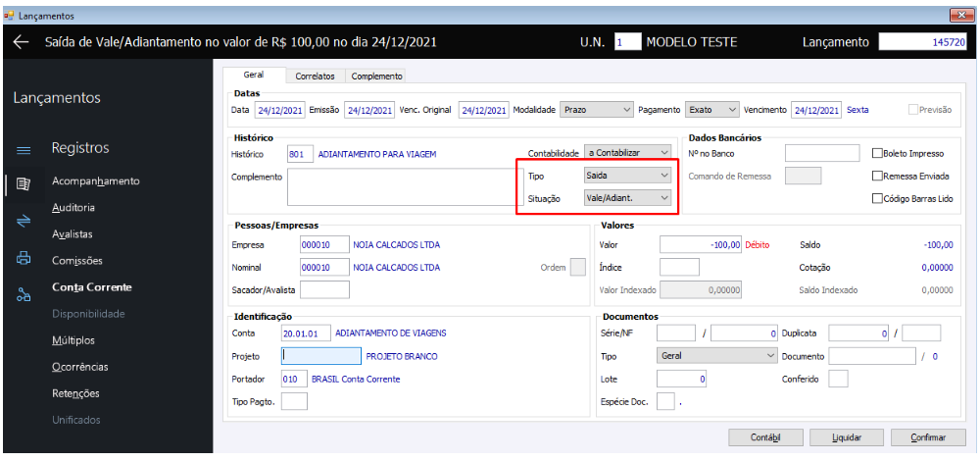Click the Lançamentos window title icon
Viewport: 980px width, 461px height.
tap(9, 16)
